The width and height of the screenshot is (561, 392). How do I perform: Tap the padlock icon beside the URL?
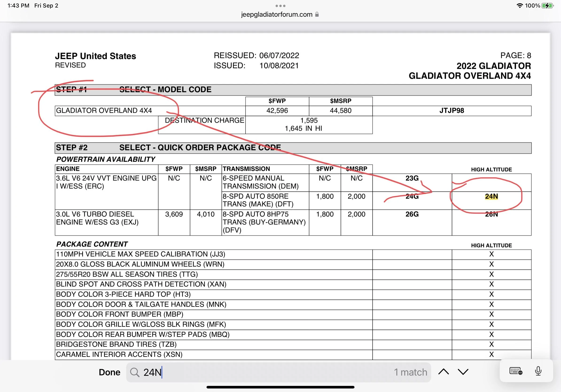[317, 14]
